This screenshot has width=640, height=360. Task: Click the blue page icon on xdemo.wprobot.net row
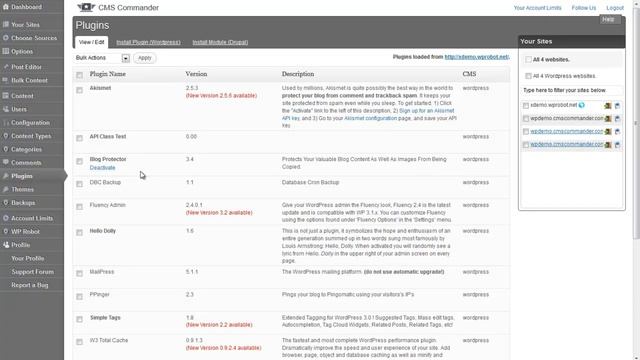click(x=617, y=106)
